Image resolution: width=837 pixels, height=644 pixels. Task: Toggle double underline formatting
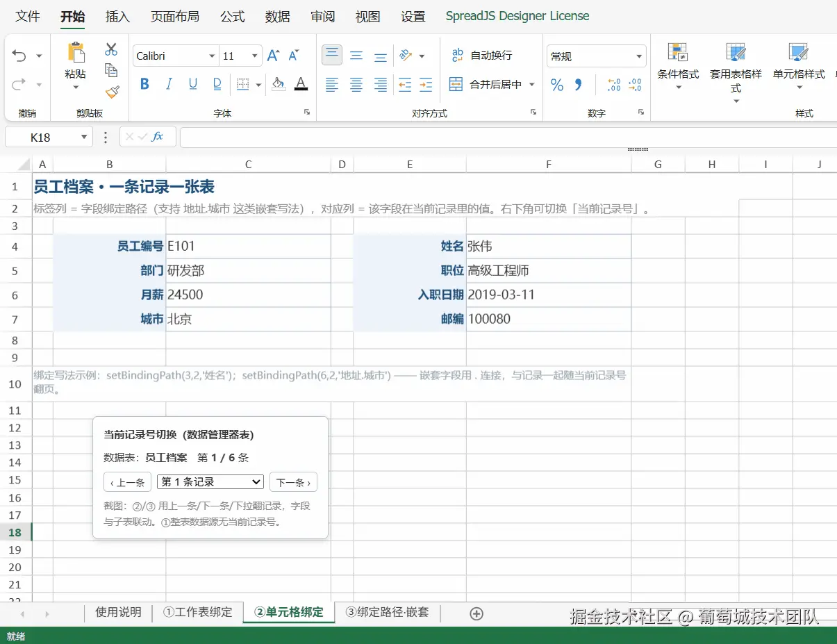pos(217,84)
